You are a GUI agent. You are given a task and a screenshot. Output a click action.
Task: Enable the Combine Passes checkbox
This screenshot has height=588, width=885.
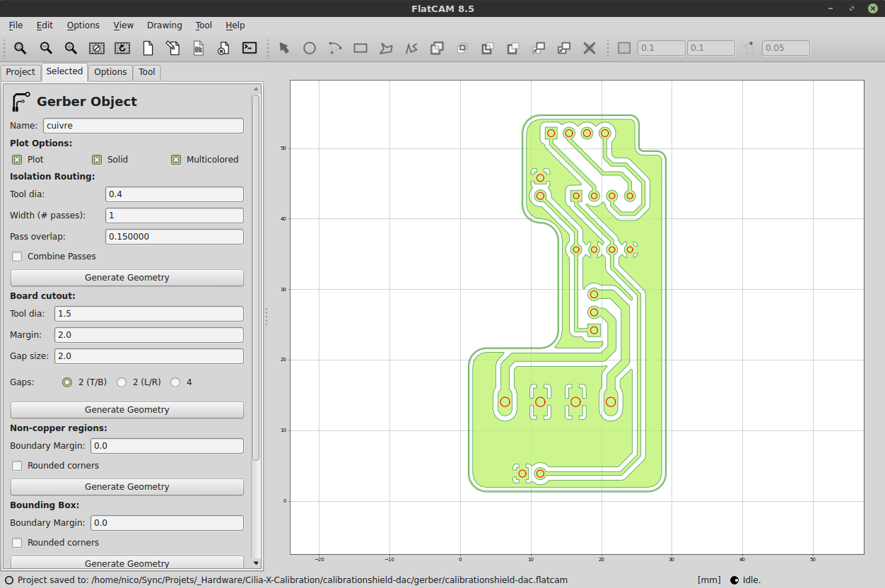click(17, 257)
